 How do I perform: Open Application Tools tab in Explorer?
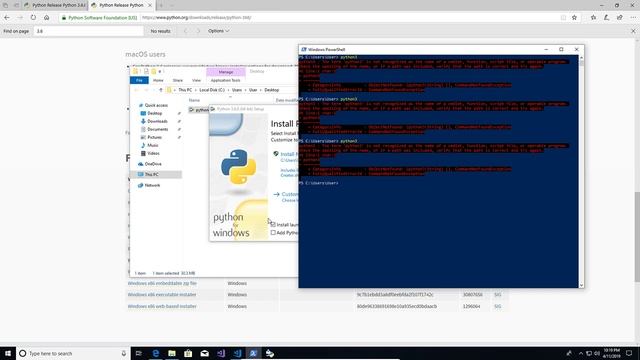click(x=225, y=80)
